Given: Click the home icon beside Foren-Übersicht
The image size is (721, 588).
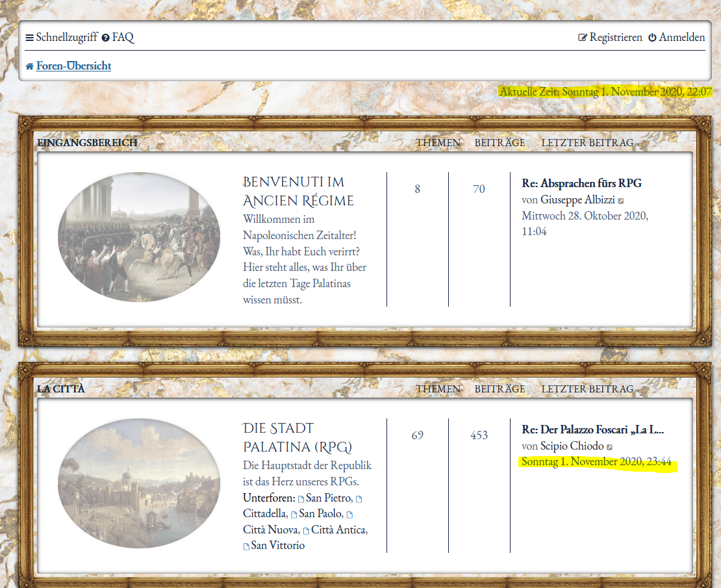Looking at the screenshot, I should click(29, 66).
